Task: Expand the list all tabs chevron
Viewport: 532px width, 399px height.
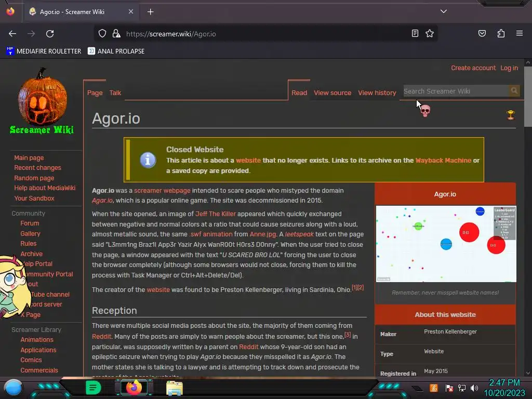Action: (x=444, y=11)
